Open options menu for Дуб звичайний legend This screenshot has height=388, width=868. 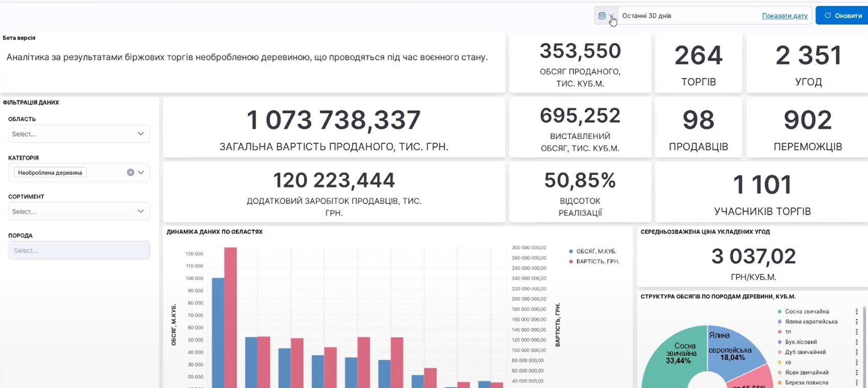pyautogui.click(x=857, y=352)
